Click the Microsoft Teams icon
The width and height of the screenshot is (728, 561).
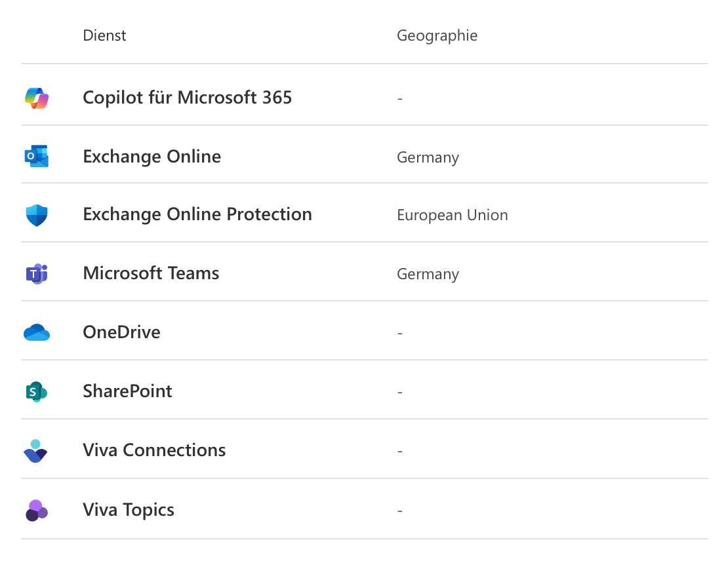click(37, 274)
